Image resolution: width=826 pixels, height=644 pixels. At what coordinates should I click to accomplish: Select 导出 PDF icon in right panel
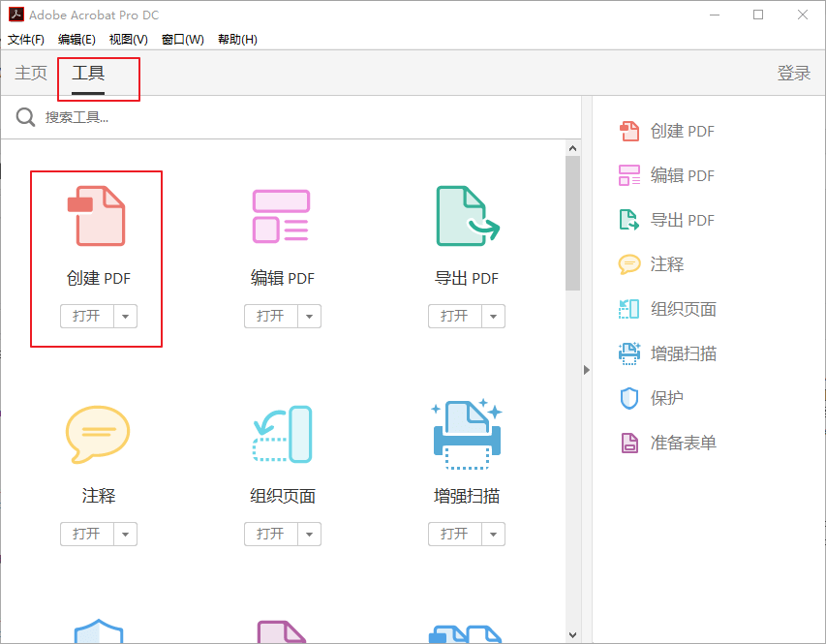[629, 220]
